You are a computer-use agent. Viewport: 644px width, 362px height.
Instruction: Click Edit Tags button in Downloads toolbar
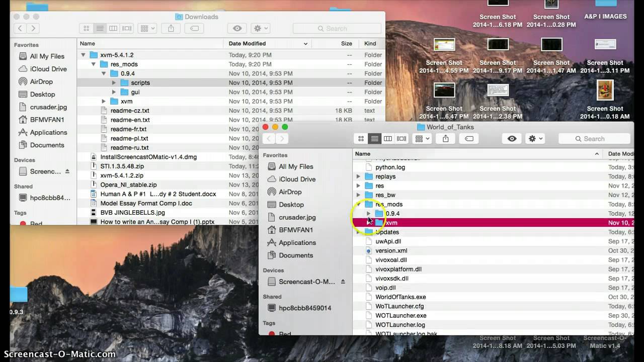(195, 29)
